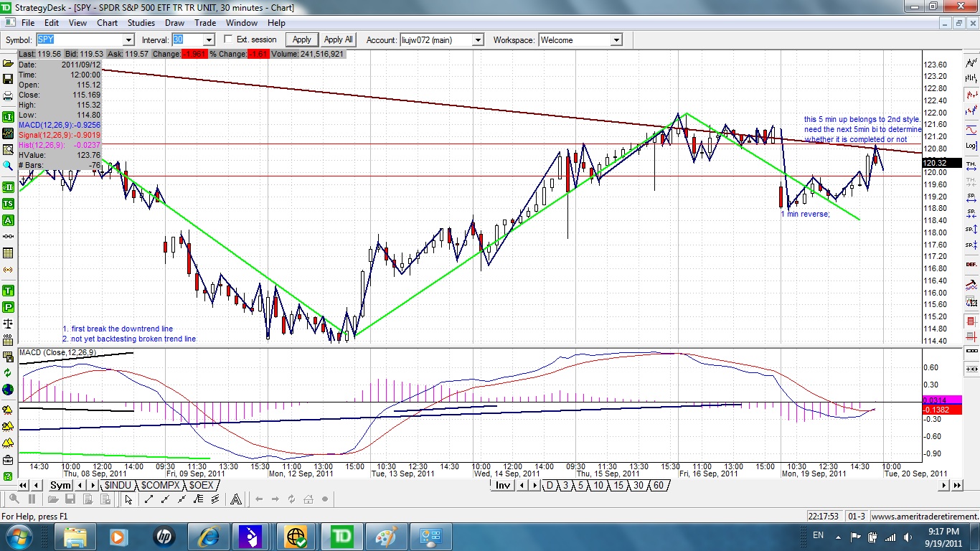Select the 15 minute interval tab
980x551 pixels.
click(x=618, y=486)
